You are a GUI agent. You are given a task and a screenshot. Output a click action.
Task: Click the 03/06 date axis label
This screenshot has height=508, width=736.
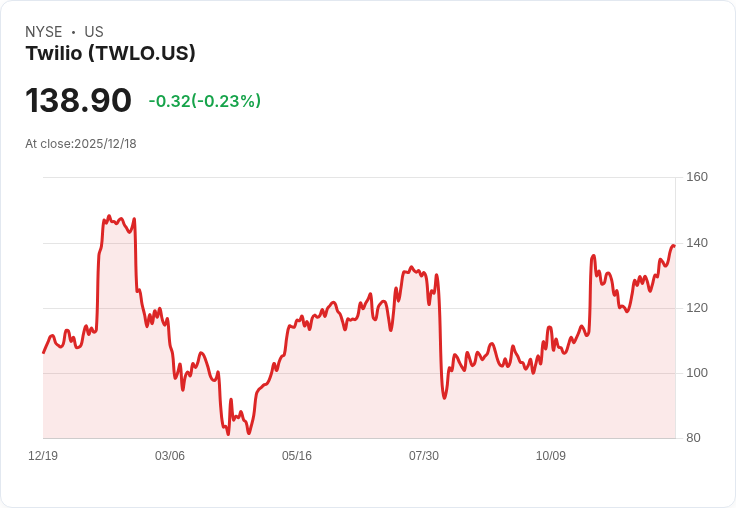click(170, 455)
